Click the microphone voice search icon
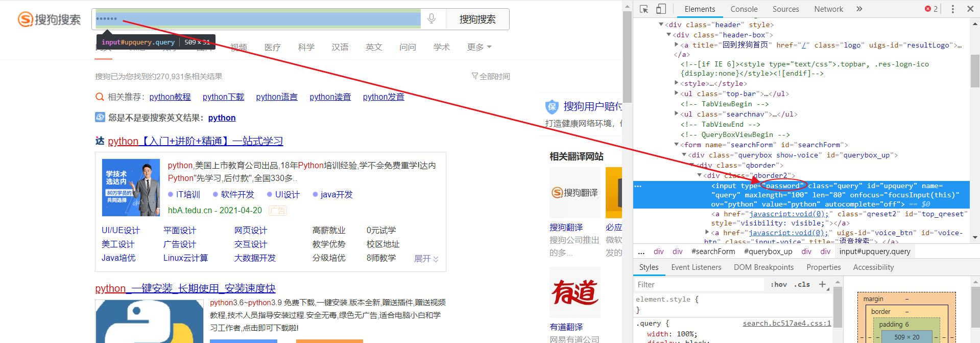This screenshot has width=980, height=343. 432,19
